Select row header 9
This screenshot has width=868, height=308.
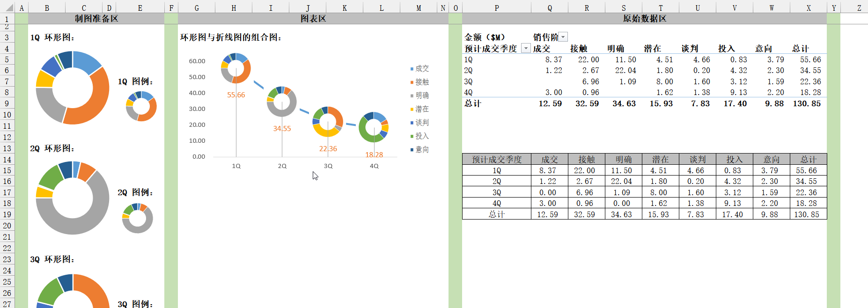coord(7,103)
